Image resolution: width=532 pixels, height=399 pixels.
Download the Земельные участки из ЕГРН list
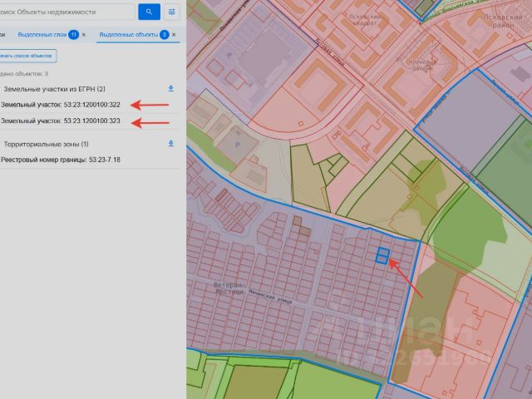pos(171,89)
